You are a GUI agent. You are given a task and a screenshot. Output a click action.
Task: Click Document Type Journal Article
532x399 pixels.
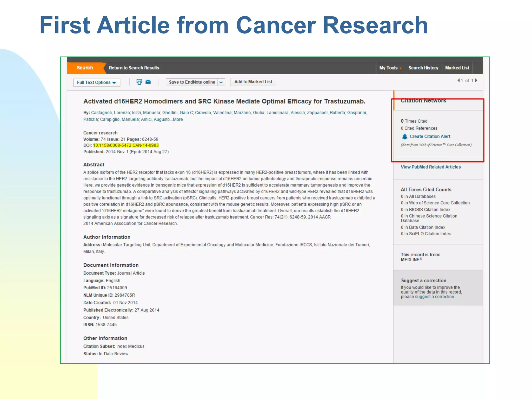tap(114, 273)
